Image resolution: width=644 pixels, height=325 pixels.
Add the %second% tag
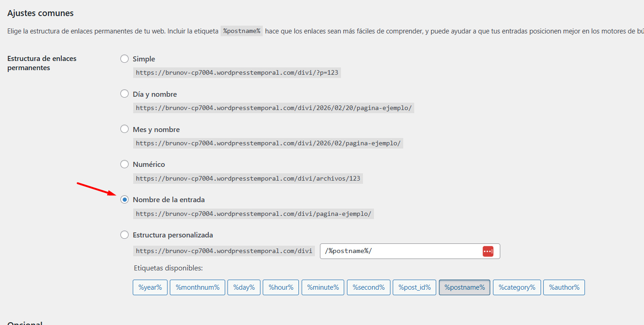(368, 287)
